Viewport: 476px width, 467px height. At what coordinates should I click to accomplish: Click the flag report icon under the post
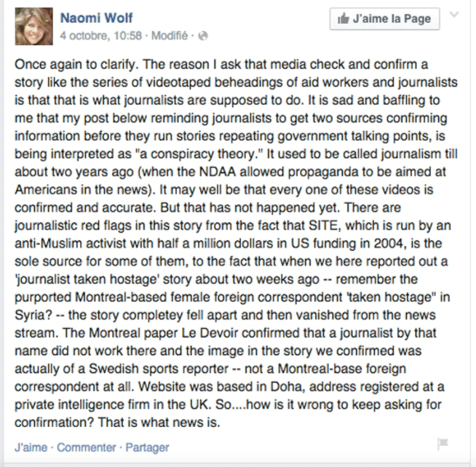pyautogui.click(x=442, y=444)
